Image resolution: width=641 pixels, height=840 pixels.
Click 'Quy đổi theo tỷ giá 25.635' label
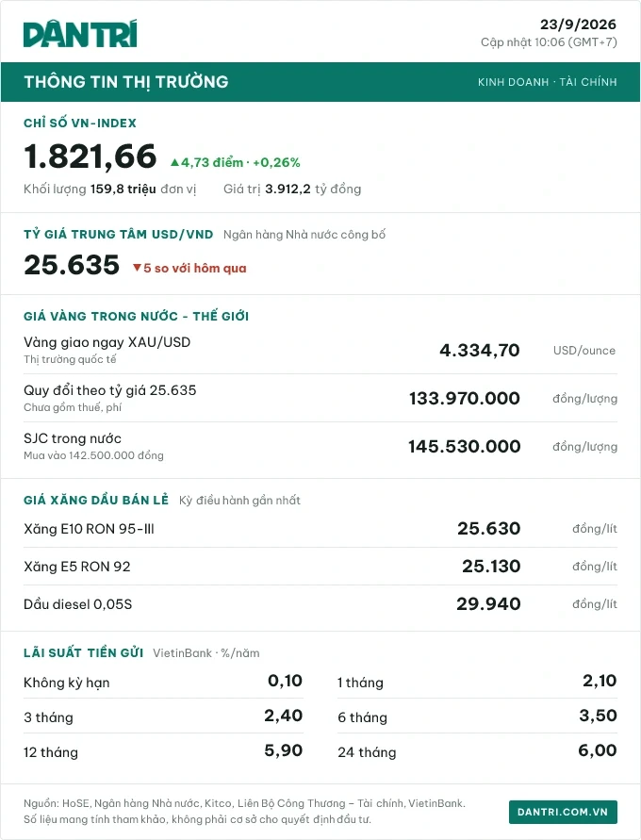pyautogui.click(x=109, y=390)
